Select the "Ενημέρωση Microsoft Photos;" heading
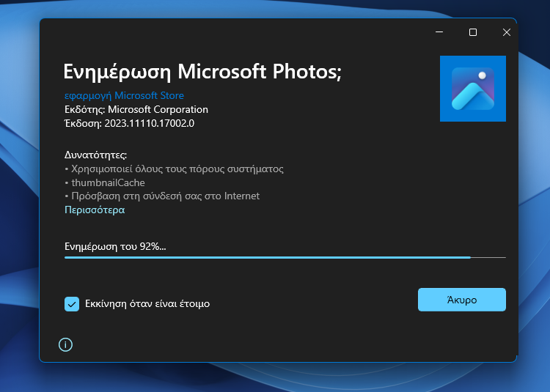550x392 pixels. [x=202, y=72]
